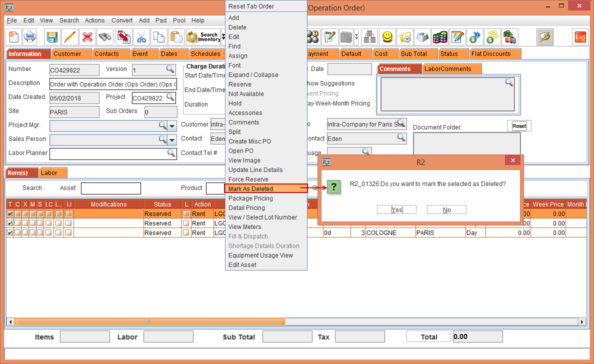Toggle the C checkbox in third item row
This screenshot has width=594, height=364.
point(17,233)
